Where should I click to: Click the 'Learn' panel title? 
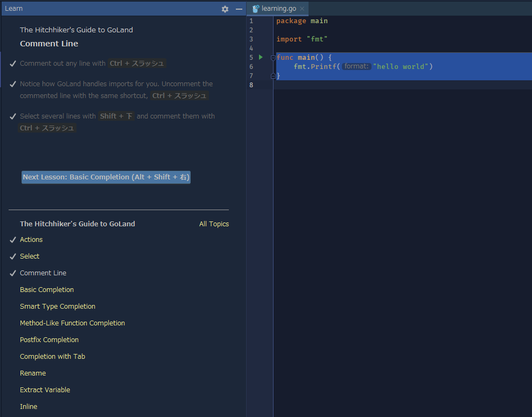[x=13, y=9]
